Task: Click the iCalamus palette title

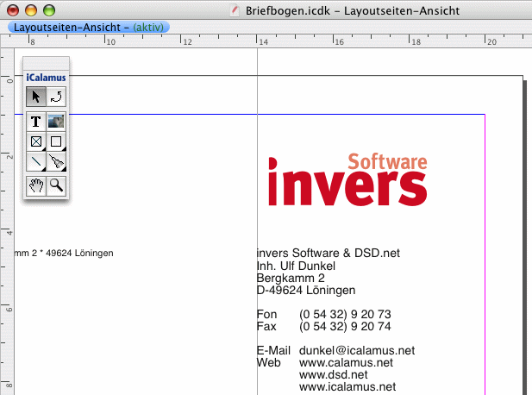Action: click(47, 78)
